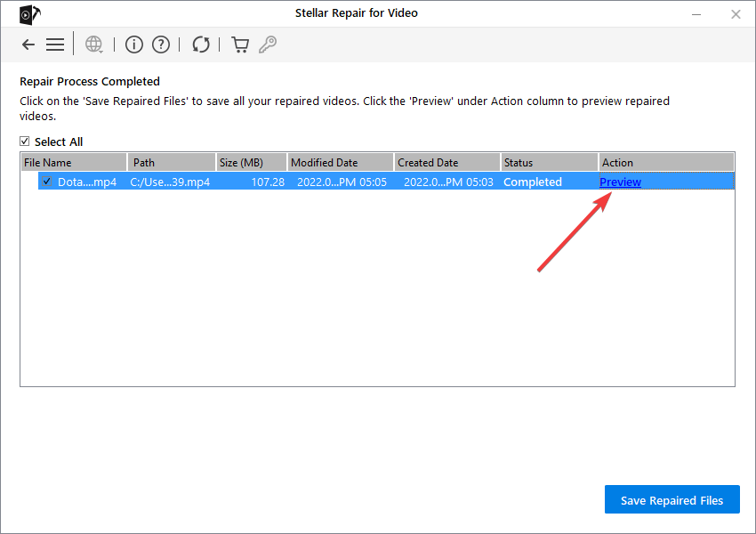Viewport: 756px width, 534px height.
Task: Click the info (about) icon
Action: [133, 44]
